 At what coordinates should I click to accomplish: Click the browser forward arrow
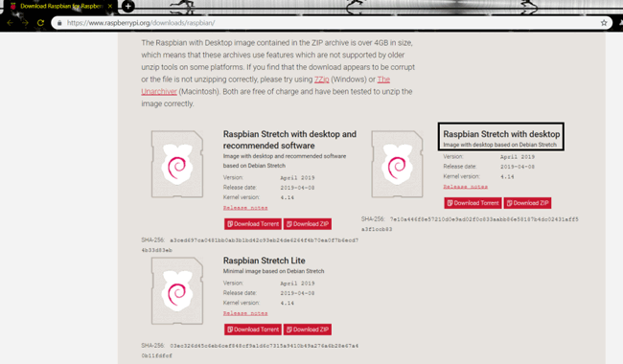(26, 23)
